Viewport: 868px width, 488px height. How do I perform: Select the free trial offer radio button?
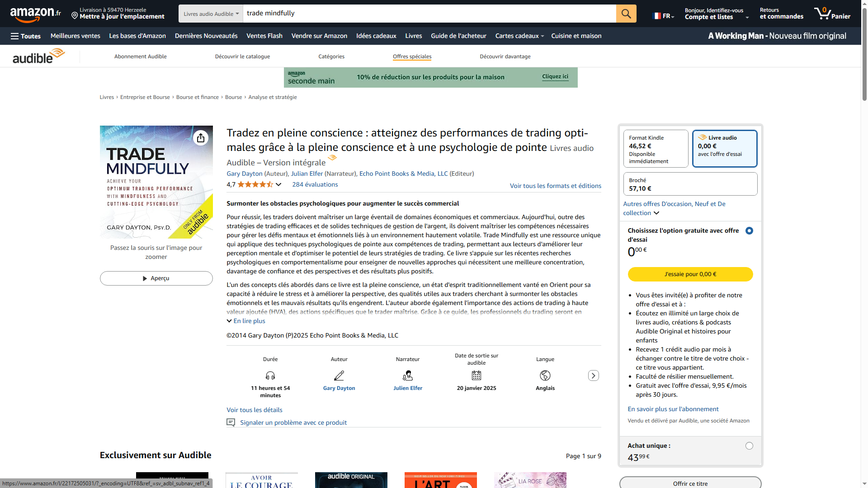749,231
